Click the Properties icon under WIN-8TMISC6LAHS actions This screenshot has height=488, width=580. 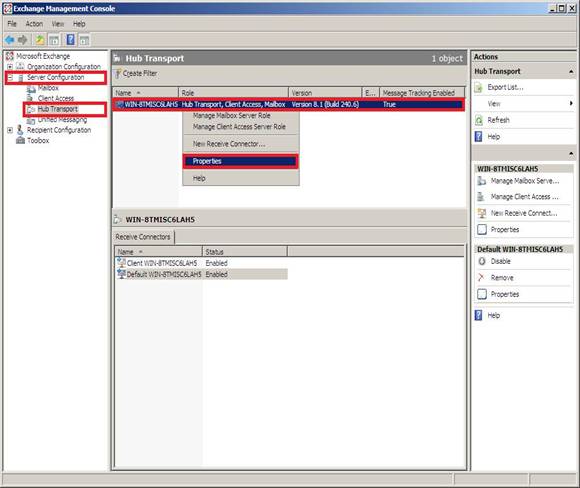pos(482,229)
